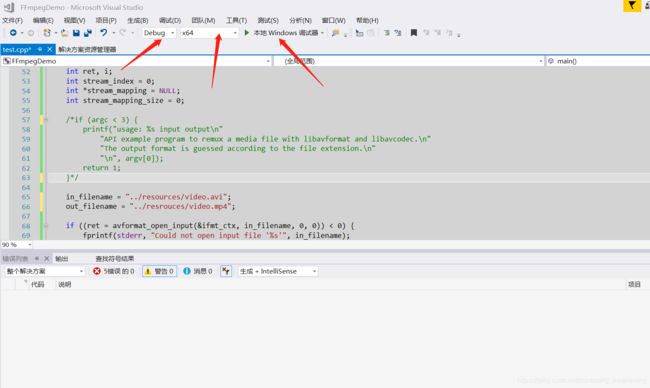
Task: Open the FFmpegDemo project scope dropdown
Action: pos(136,61)
